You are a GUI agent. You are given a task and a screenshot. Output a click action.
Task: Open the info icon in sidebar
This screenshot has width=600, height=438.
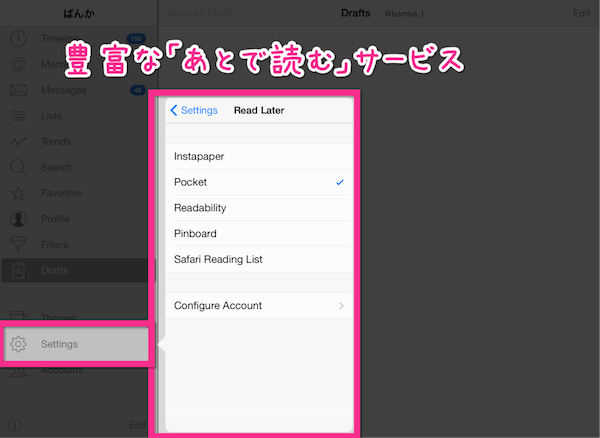pyautogui.click(x=15, y=425)
